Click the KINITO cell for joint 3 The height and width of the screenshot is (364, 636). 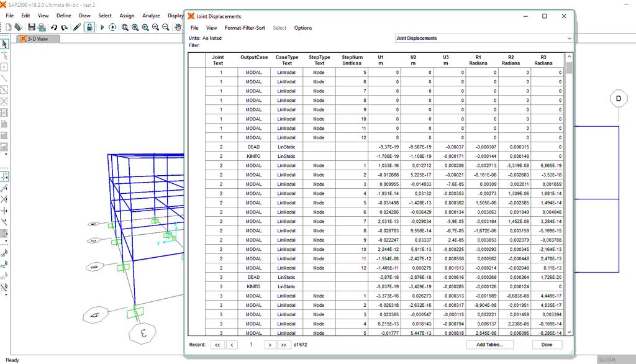point(254,286)
